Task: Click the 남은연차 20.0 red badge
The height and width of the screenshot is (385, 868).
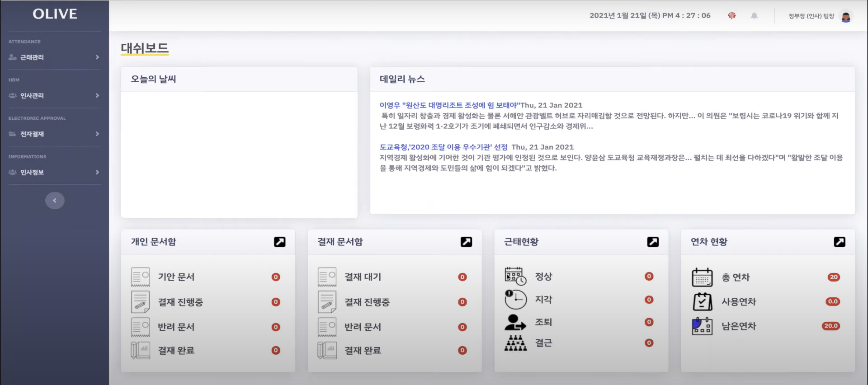Action: point(831,326)
